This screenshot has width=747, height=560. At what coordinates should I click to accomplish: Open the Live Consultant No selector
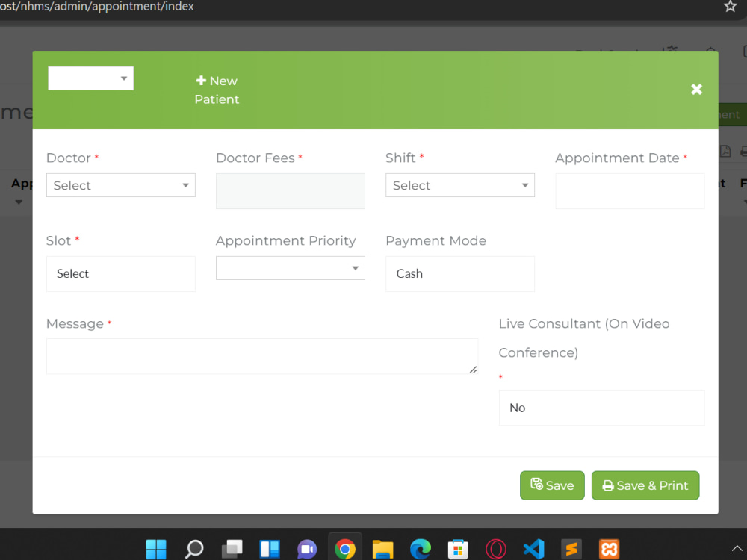coord(601,408)
